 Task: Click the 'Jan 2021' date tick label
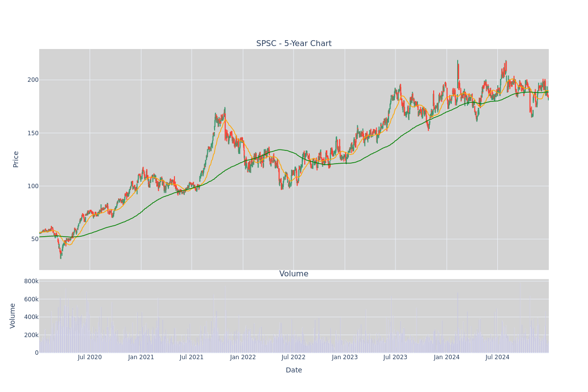[141, 357]
